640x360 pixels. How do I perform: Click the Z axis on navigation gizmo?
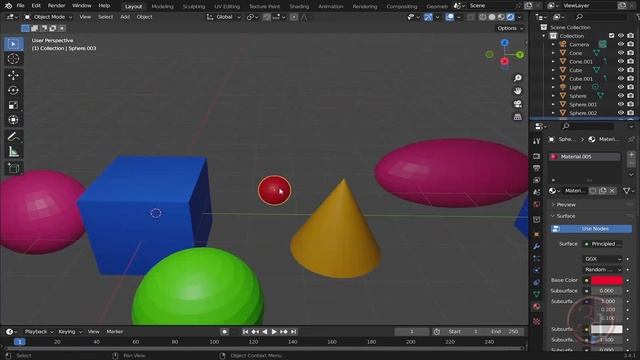click(504, 42)
